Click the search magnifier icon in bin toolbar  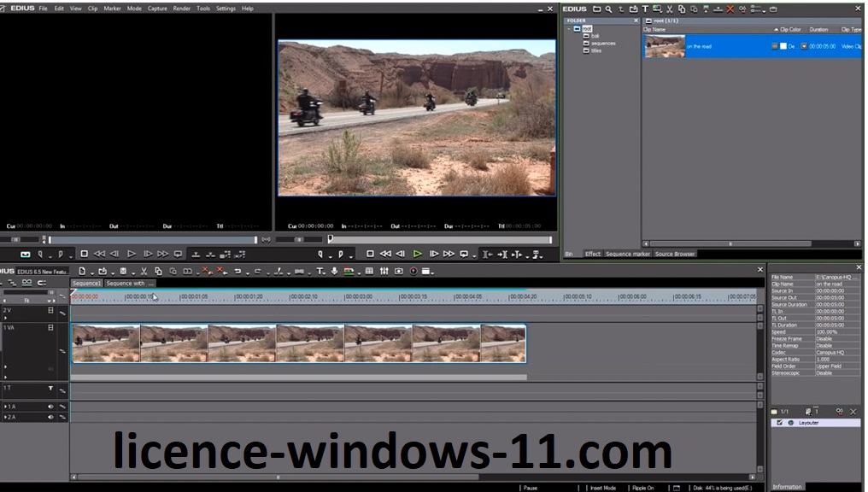pyautogui.click(x=608, y=9)
